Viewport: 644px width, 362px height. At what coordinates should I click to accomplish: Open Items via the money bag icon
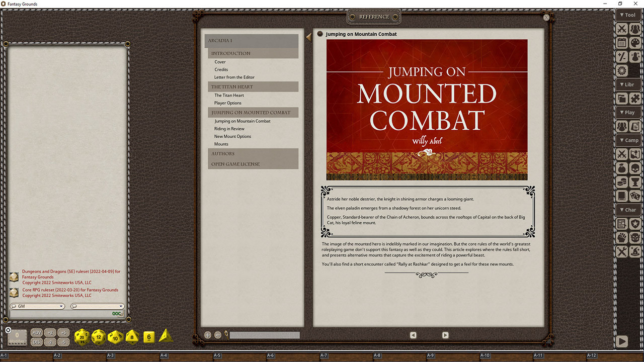(x=622, y=168)
